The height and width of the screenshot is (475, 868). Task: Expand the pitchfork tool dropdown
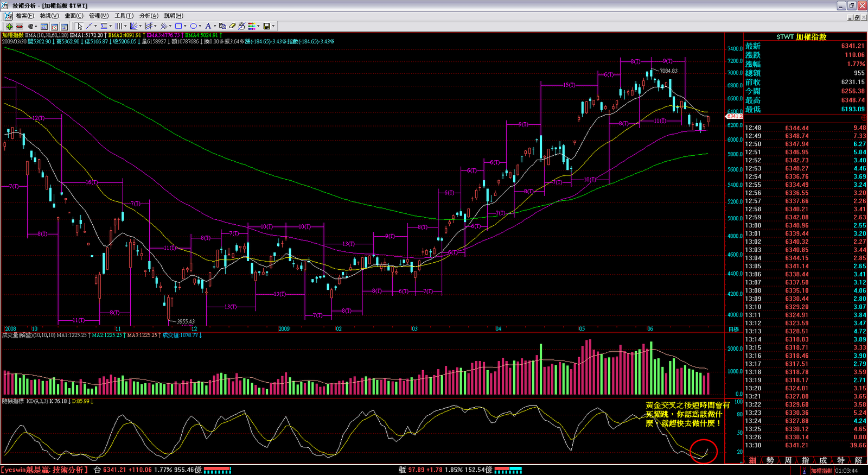click(x=155, y=26)
